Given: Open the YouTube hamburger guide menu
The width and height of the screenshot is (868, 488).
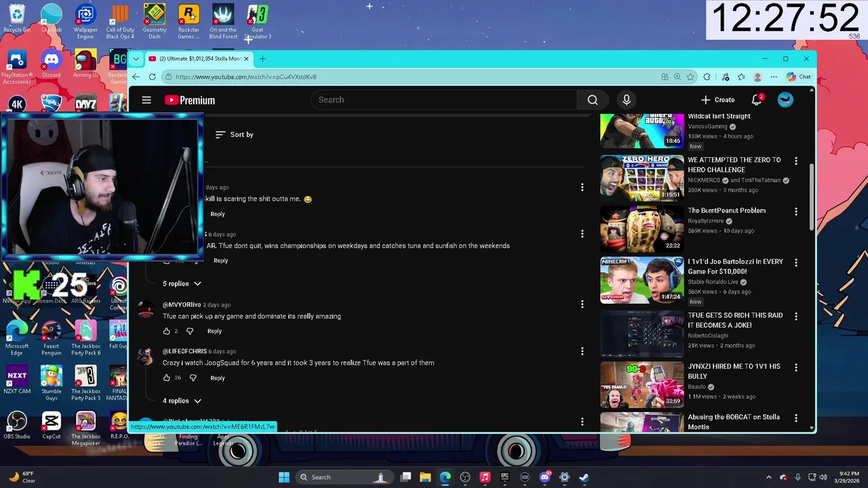Looking at the screenshot, I should coord(146,100).
